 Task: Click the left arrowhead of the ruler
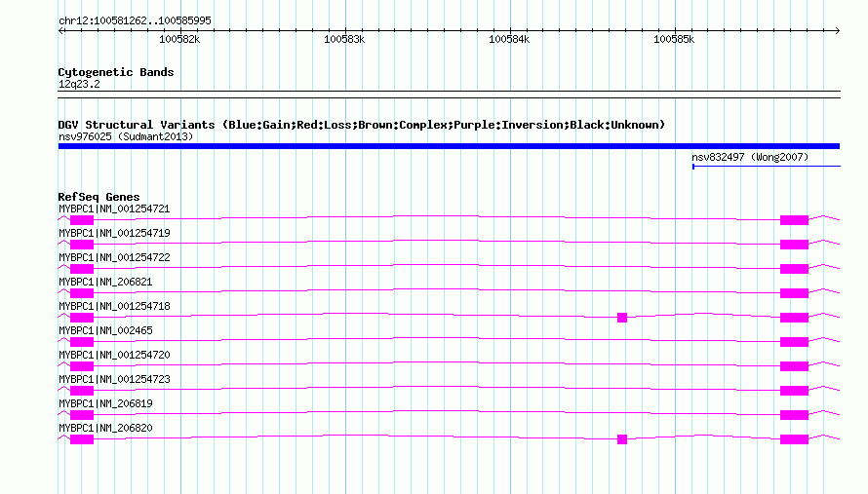click(61, 30)
